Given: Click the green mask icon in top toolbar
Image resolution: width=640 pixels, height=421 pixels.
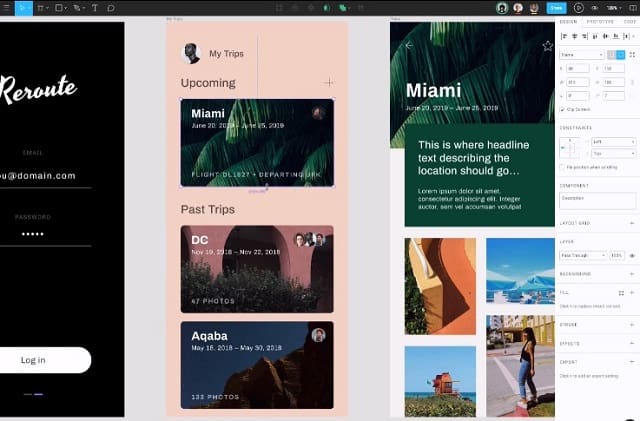Looking at the screenshot, I should (x=326, y=8).
